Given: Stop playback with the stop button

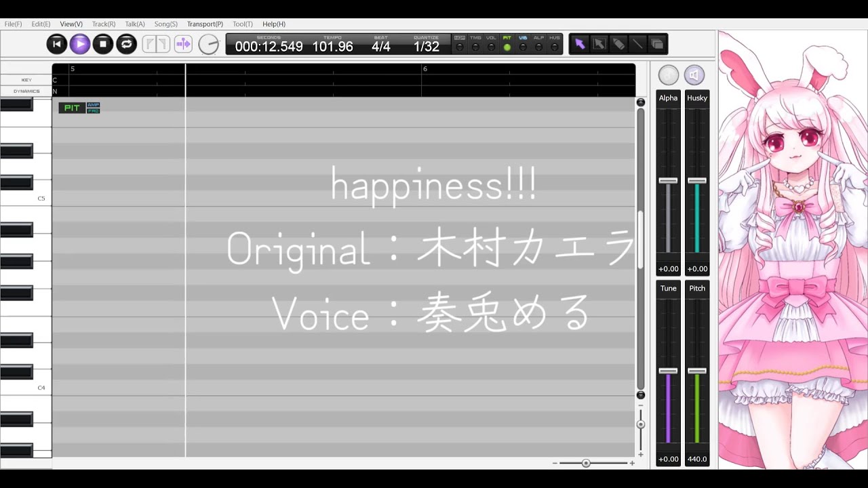Looking at the screenshot, I should 103,44.
